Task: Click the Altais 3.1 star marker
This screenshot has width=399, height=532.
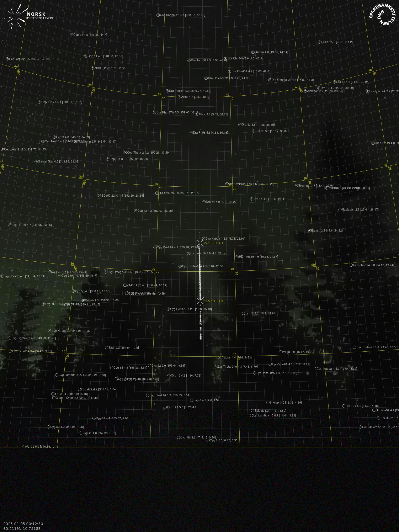Action: [x=197, y=114]
